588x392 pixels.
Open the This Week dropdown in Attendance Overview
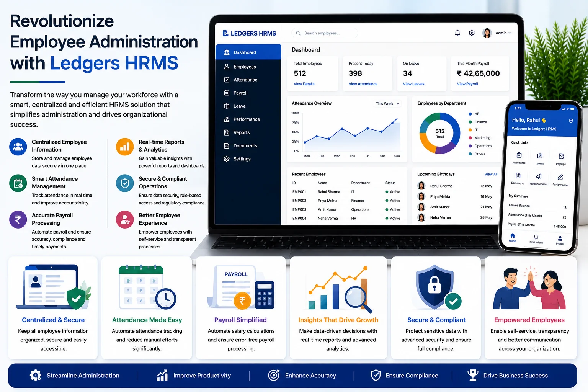[x=387, y=104]
